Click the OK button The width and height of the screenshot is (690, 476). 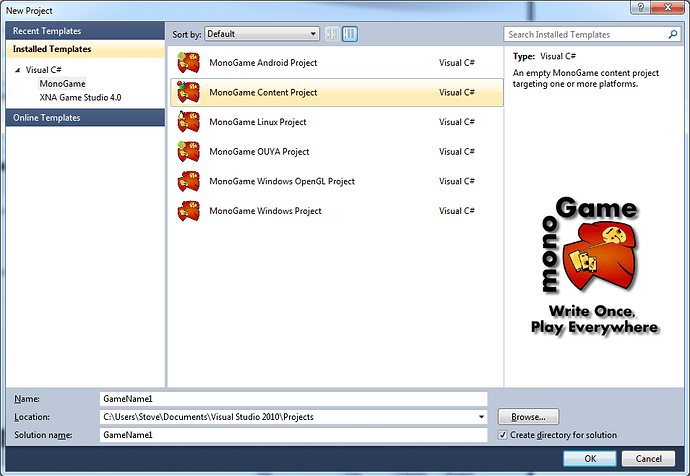(590, 458)
